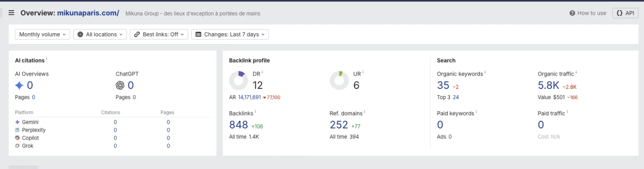
Task: Click the Organic traffic Value $501 text
Action: click(551, 97)
